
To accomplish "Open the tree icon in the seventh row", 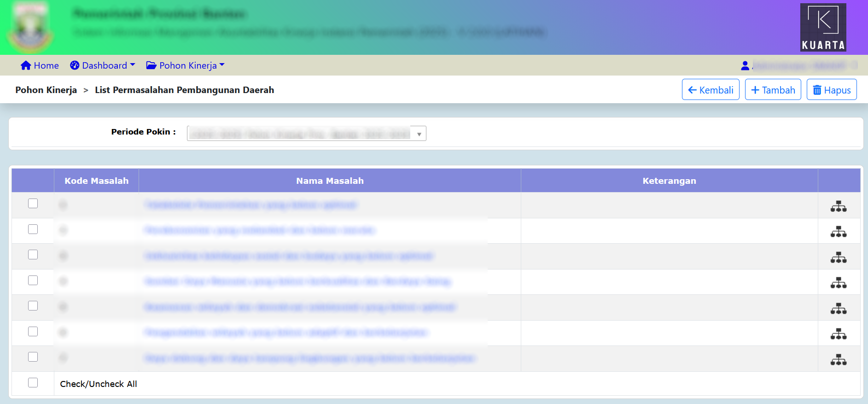I will click(838, 360).
